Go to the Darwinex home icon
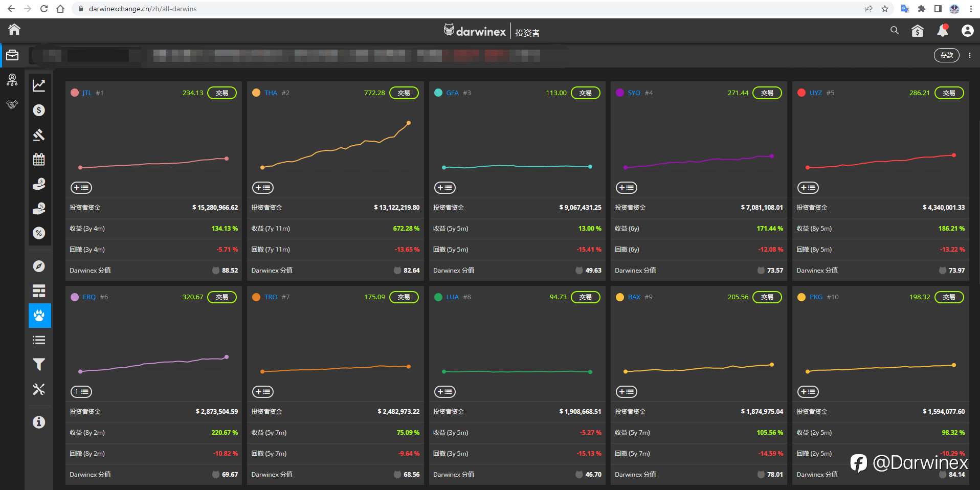This screenshot has height=490, width=980. (14, 30)
